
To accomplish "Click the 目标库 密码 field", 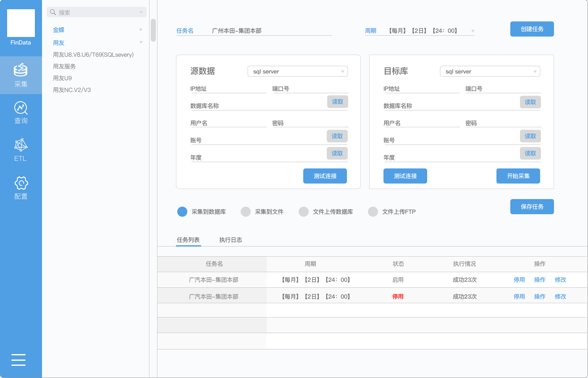I will coord(504,123).
